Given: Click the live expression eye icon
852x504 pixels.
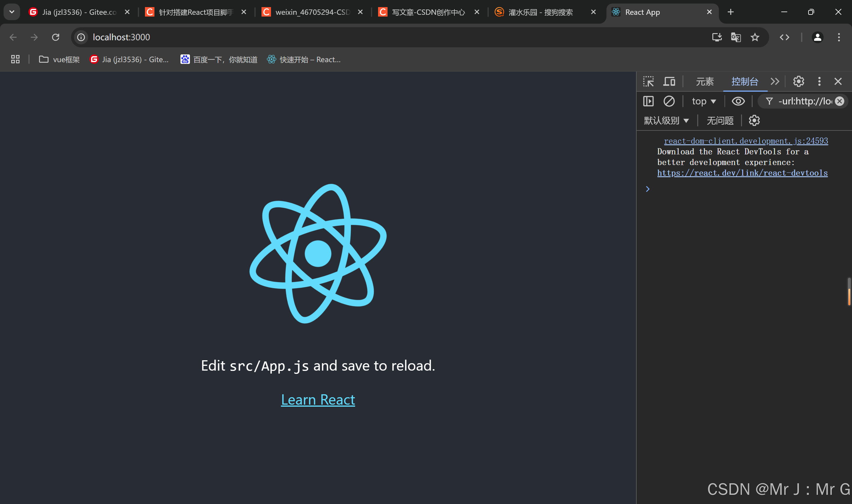Looking at the screenshot, I should click(x=738, y=101).
